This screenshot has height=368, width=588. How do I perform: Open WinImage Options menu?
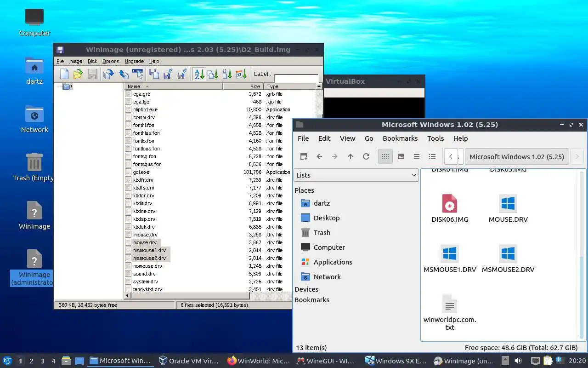point(111,61)
